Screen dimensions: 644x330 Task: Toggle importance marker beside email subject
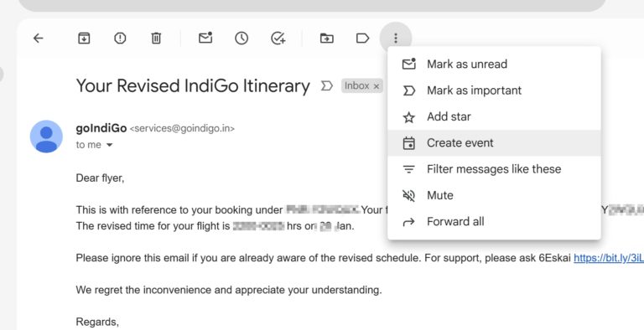[326, 85]
